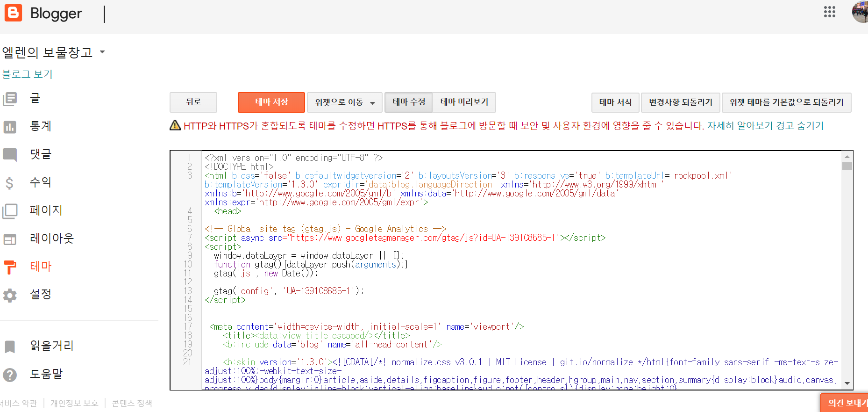Click into the <head> line of code
This screenshot has width=868, height=412.
point(228,211)
